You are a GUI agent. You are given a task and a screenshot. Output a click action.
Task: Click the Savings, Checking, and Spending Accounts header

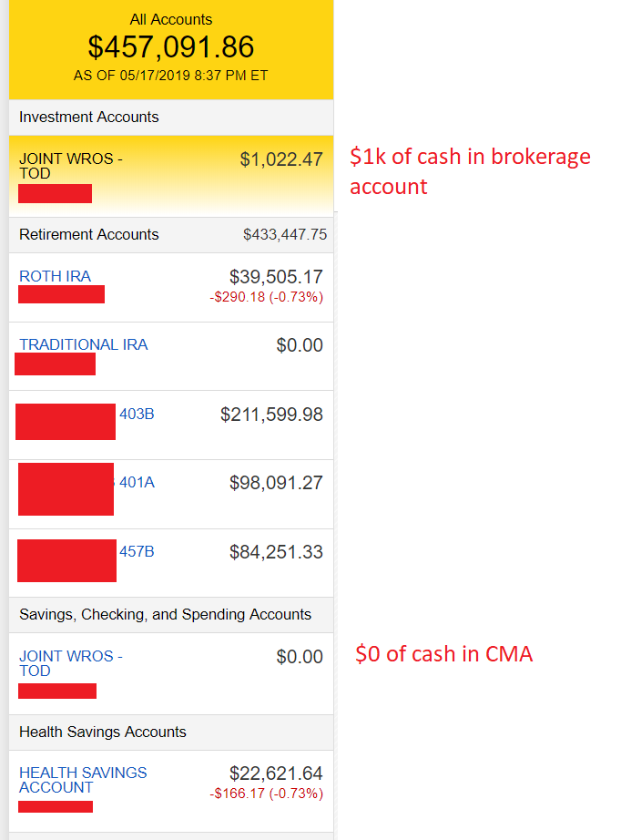[x=165, y=614]
